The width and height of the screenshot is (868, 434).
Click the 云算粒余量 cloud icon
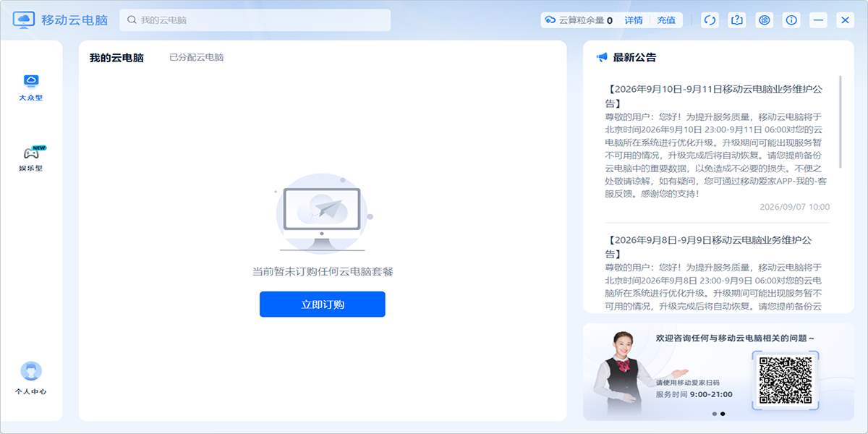[550, 20]
